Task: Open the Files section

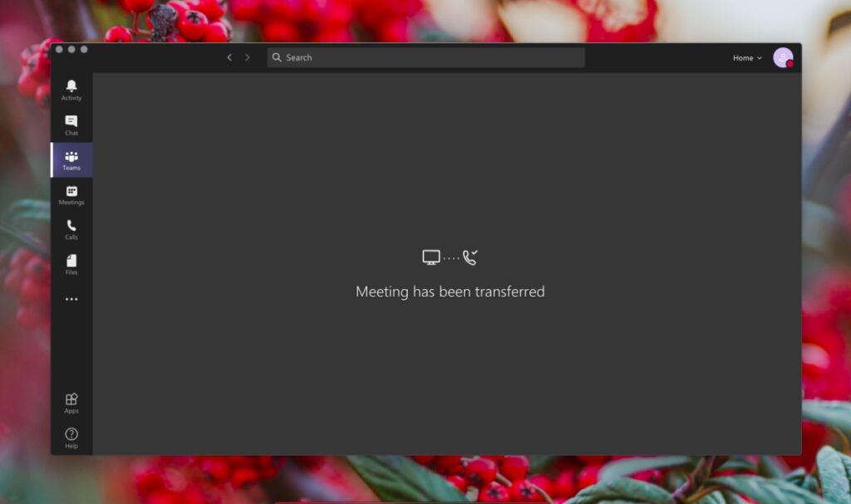Action: [x=71, y=264]
